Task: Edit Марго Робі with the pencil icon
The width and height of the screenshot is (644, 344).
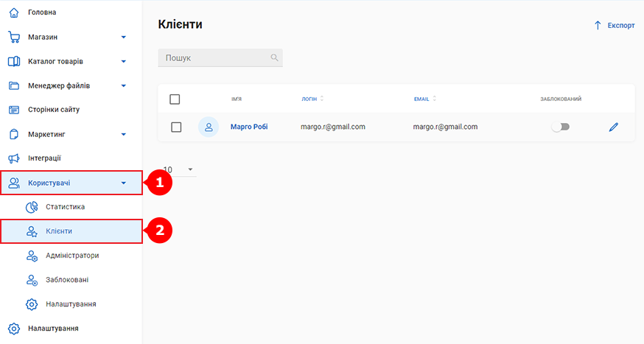Action: [x=614, y=127]
